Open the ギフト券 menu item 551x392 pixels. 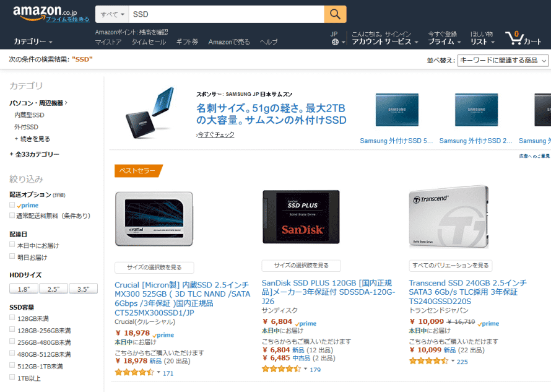tap(188, 42)
